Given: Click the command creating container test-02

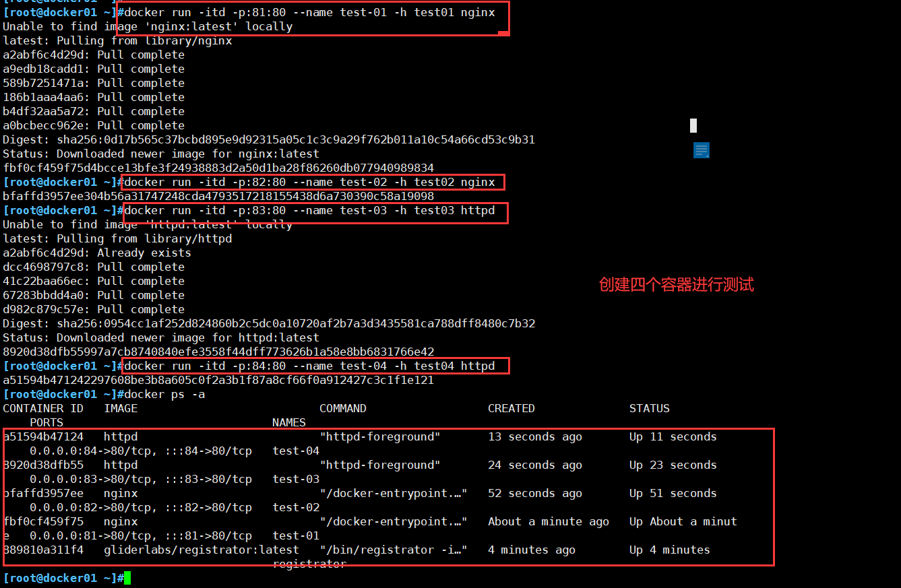Looking at the screenshot, I should pyautogui.click(x=309, y=182).
